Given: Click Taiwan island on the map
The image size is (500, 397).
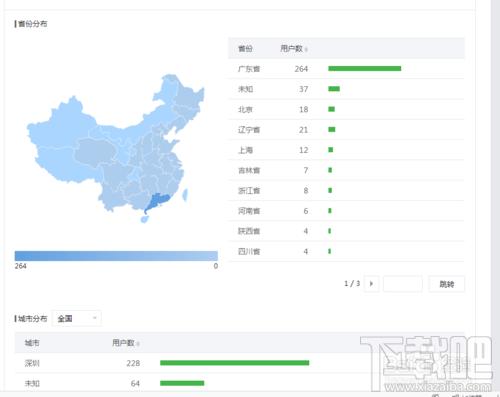Looking at the screenshot, I should 185,195.
